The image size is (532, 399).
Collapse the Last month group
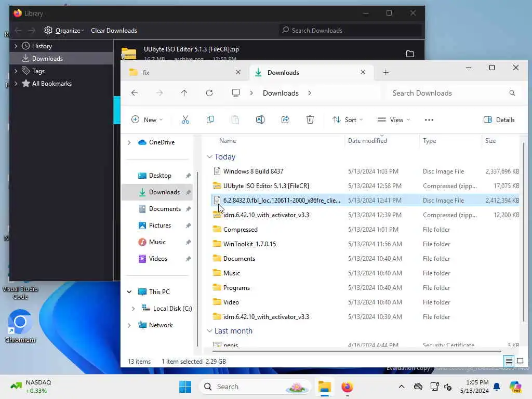click(210, 331)
